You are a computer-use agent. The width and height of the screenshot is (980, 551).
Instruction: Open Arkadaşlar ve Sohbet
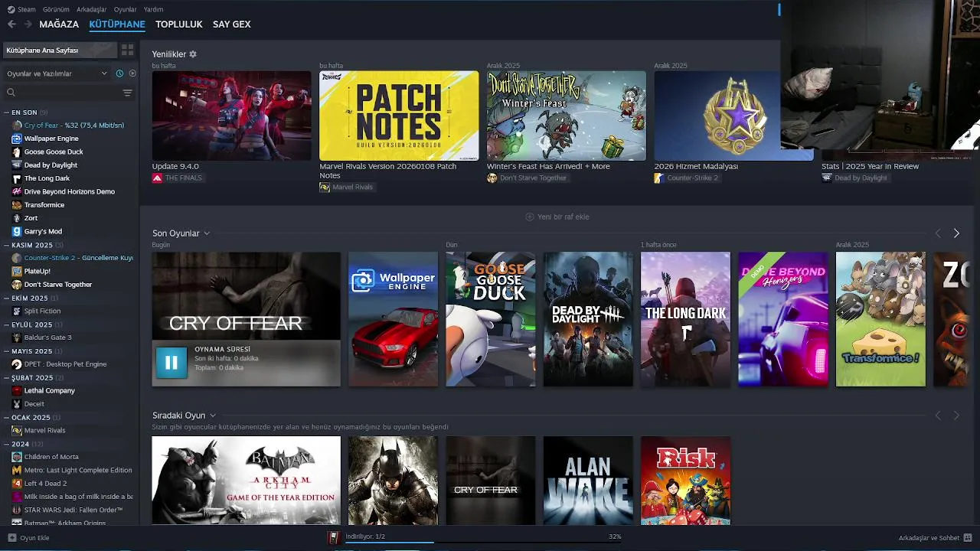pos(935,538)
